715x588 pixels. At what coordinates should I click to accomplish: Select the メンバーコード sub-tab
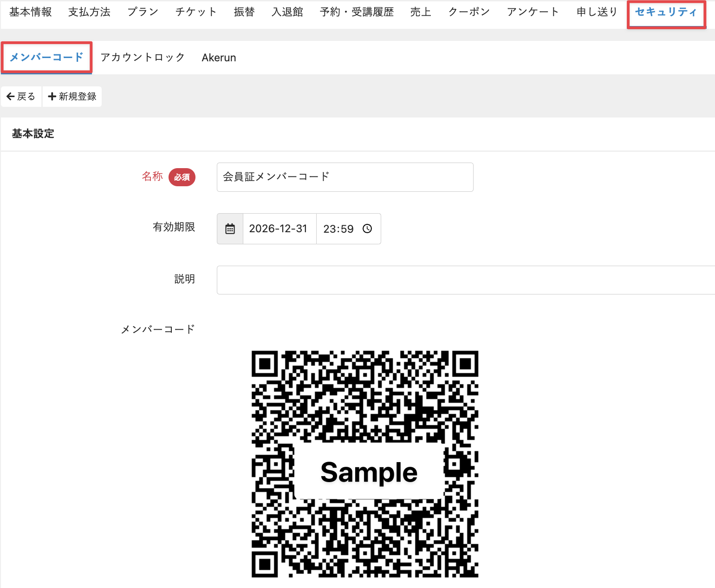click(x=46, y=58)
